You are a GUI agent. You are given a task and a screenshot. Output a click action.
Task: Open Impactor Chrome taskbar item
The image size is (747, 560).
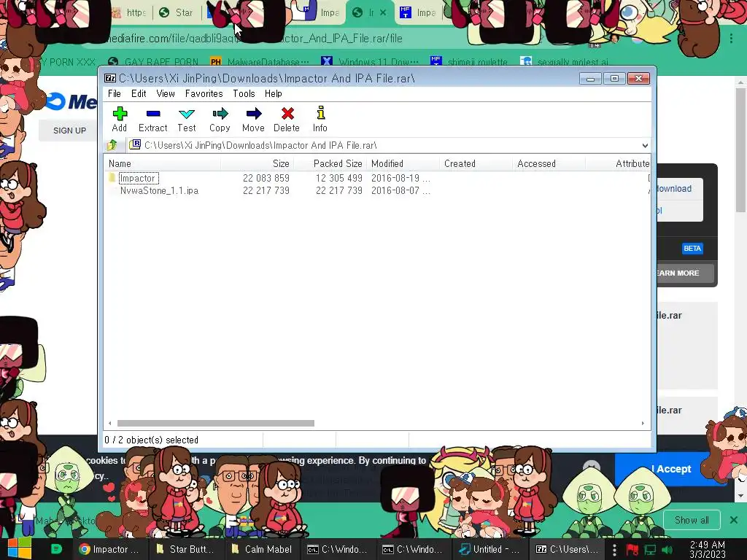[x=109, y=549]
